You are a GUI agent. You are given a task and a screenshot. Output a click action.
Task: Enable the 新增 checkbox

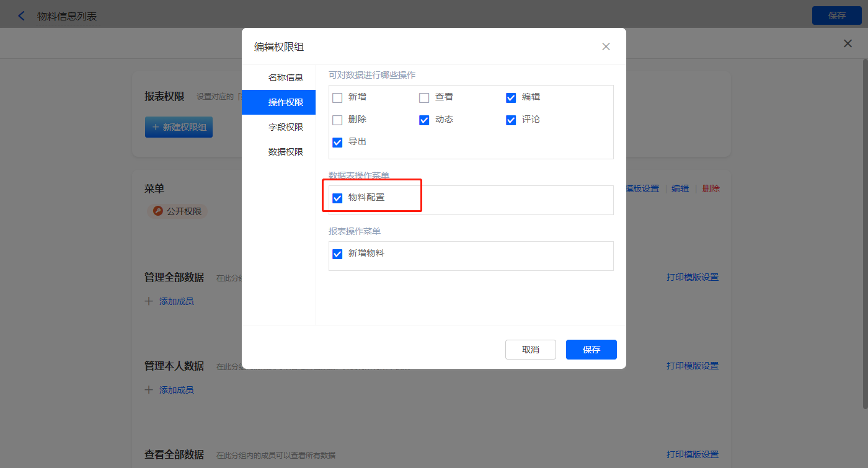(x=337, y=97)
